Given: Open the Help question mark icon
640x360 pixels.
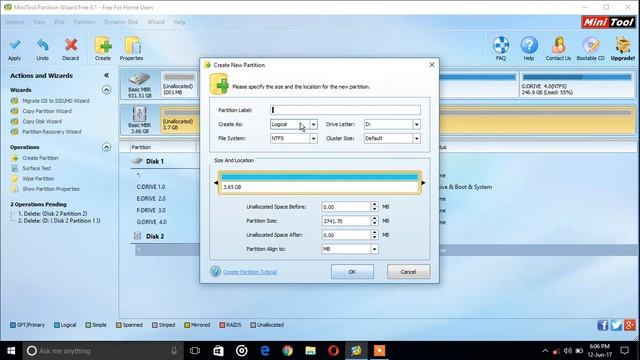Looking at the screenshot, I should tap(529, 45).
